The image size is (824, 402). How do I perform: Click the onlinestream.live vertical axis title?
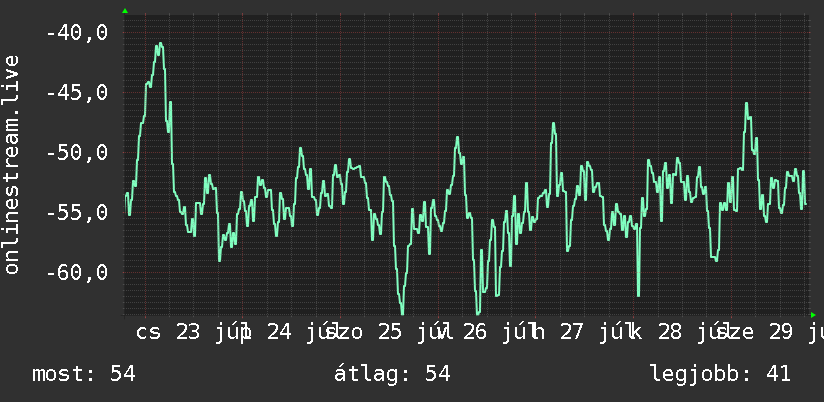pos(11,164)
